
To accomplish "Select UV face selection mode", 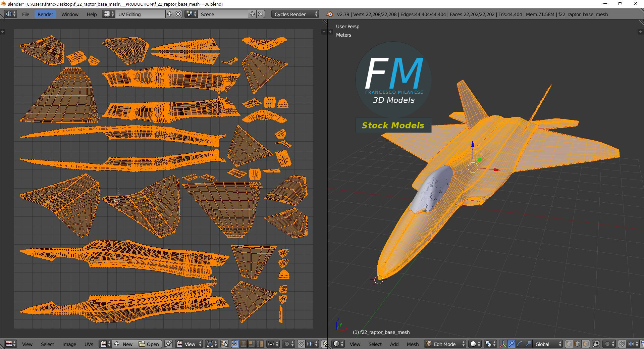I will click(x=252, y=344).
